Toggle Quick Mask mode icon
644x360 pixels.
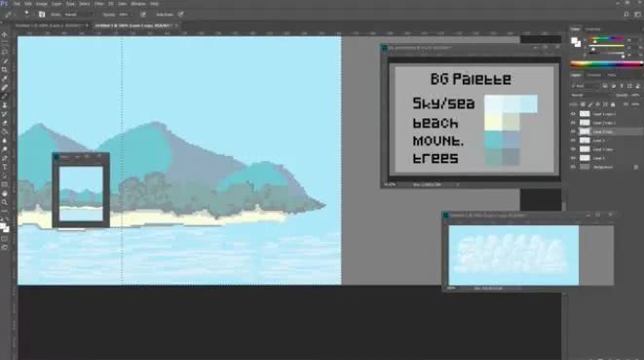point(5,239)
